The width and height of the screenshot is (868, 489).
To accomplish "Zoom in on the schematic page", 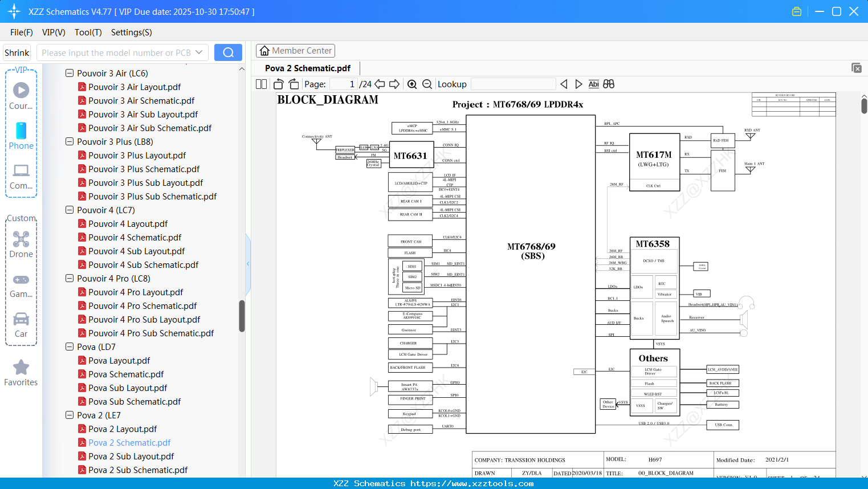I will (411, 84).
